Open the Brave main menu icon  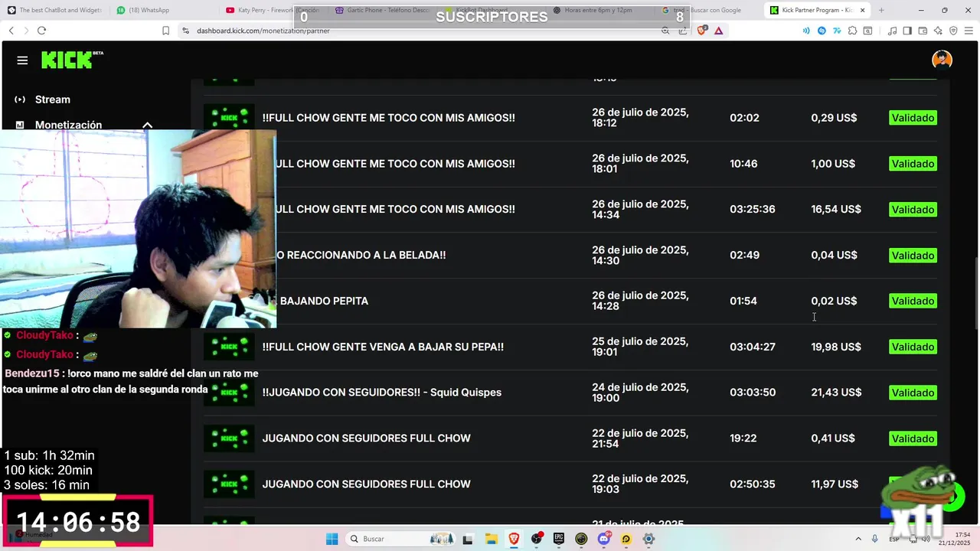click(x=969, y=31)
